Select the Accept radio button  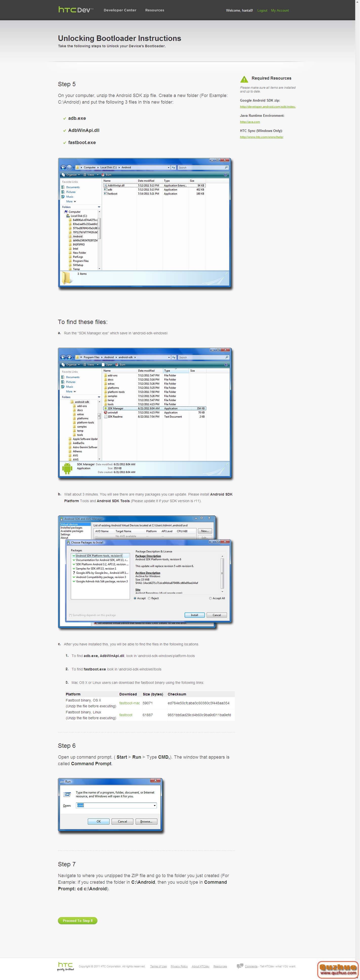[135, 598]
